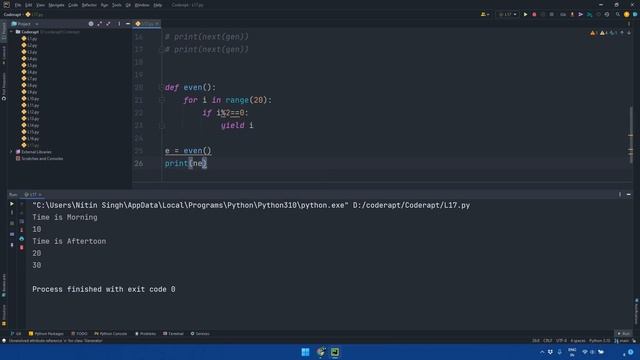Open the Navigate menu
The image size is (640, 360).
[x=56, y=5]
